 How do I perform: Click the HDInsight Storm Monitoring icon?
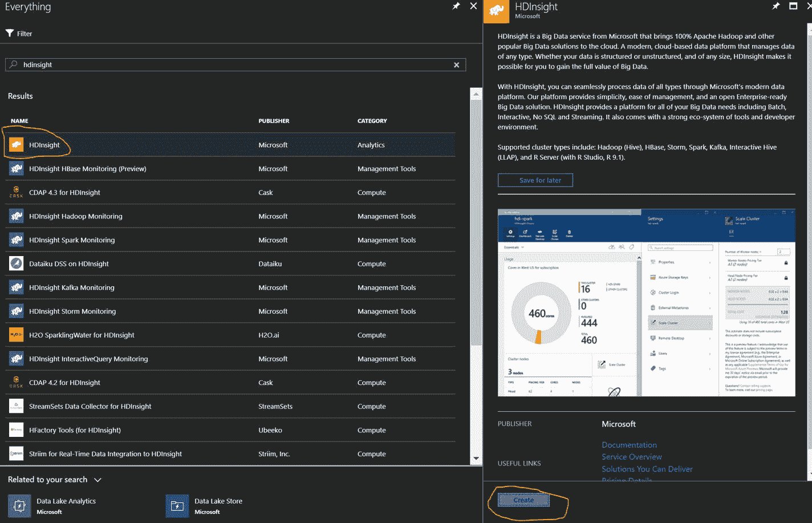click(x=17, y=311)
